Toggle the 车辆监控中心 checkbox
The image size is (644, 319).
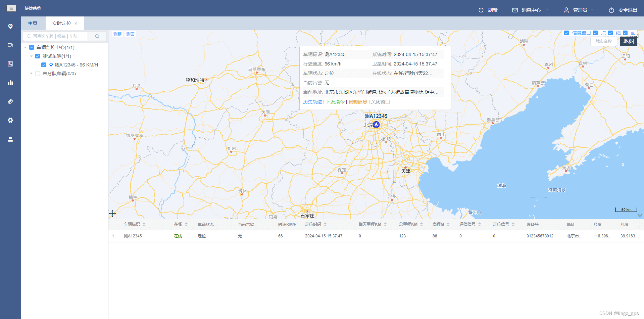(32, 47)
